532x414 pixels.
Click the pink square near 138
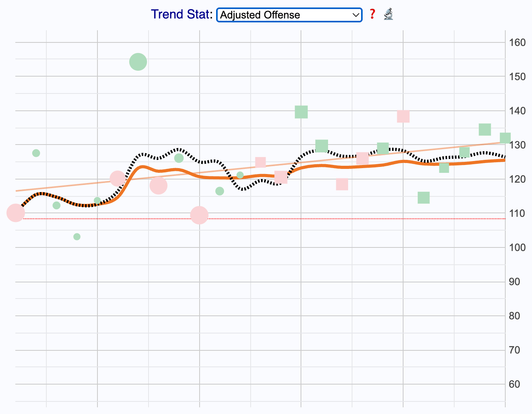403,116
